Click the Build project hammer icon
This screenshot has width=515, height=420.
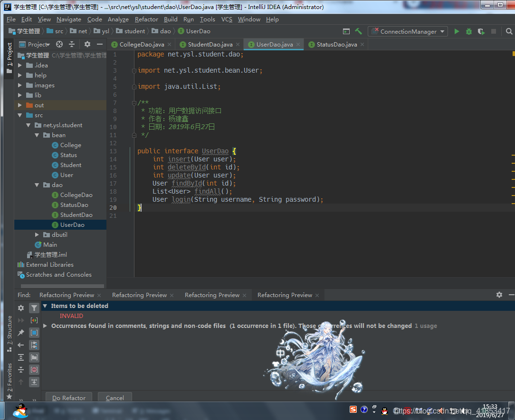(358, 31)
